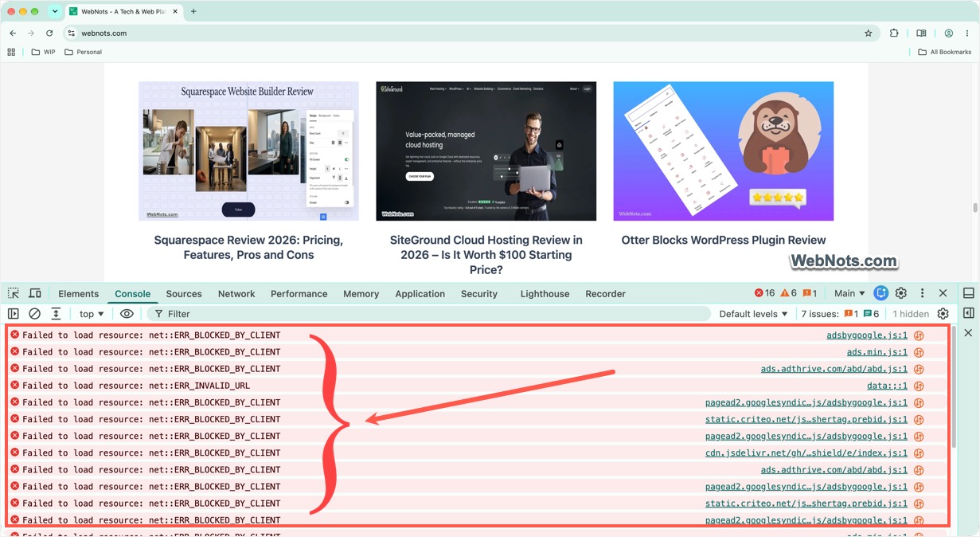
Task: Open a new tab with the plus button
Action: [x=193, y=11]
